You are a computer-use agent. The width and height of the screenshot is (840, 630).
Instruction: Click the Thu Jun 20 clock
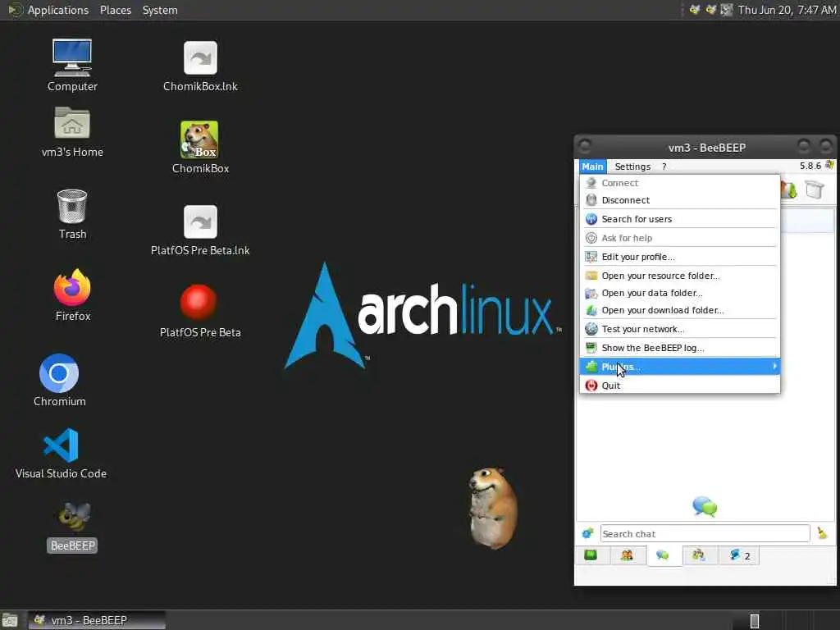787,10
